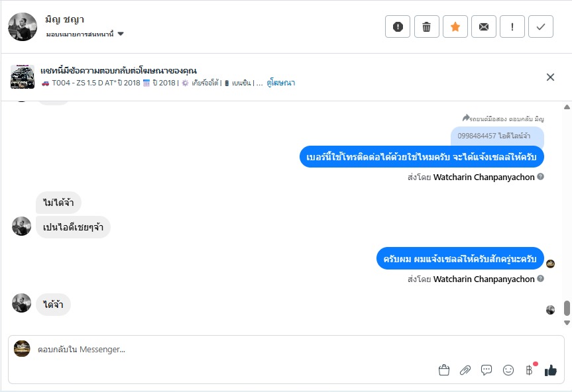
Task: Toggle the exclamation priority button
Action: (x=512, y=26)
